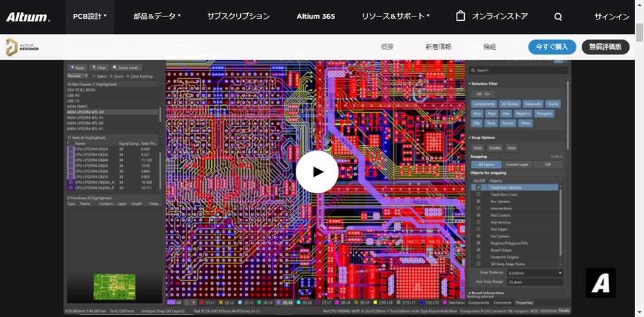Open the PCB設計 menu

[89, 17]
